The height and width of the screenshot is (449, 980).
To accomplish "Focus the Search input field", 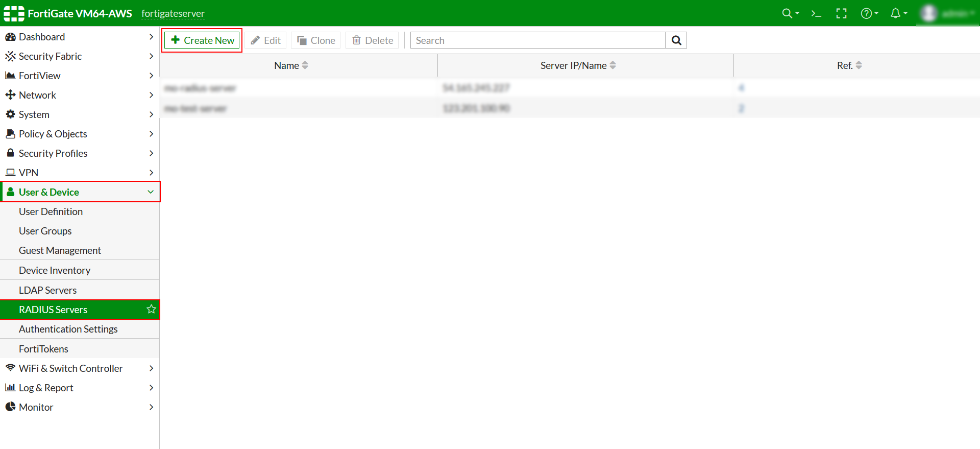I will [x=538, y=40].
